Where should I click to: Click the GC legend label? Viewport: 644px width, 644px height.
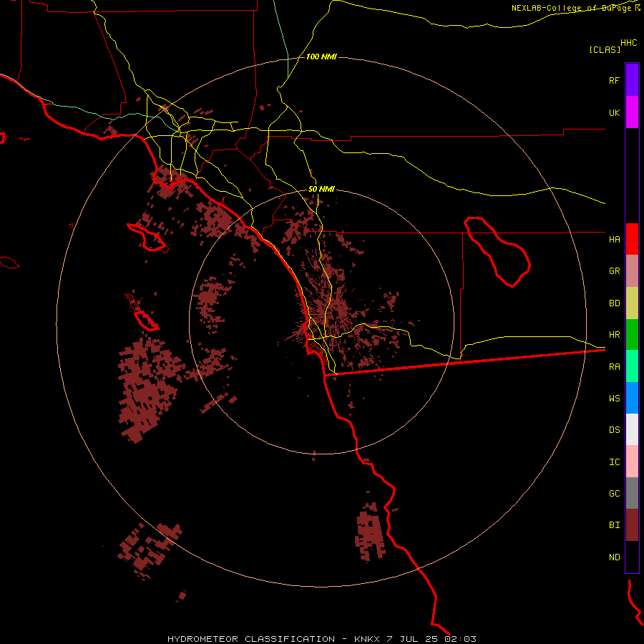[x=614, y=494]
